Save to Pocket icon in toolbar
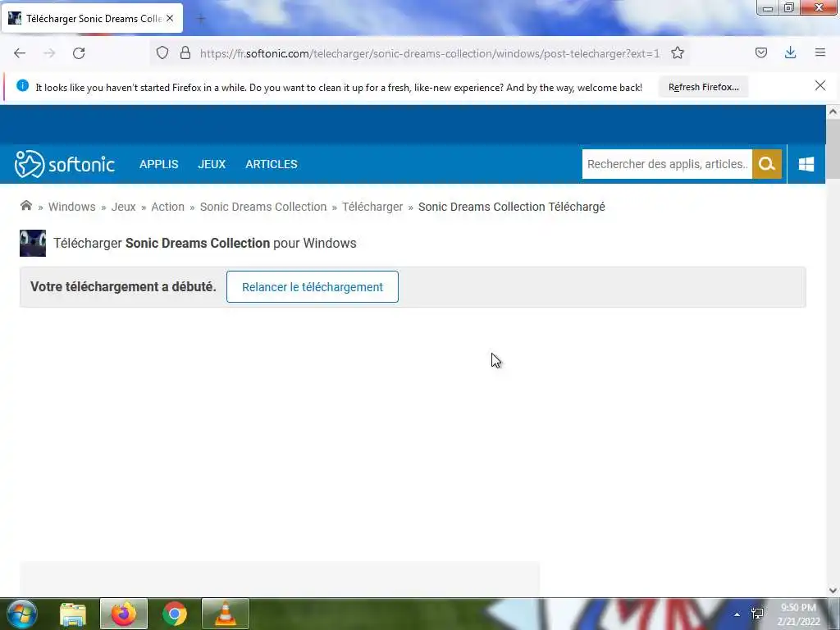Screen dimensions: 840x630 click(761, 52)
